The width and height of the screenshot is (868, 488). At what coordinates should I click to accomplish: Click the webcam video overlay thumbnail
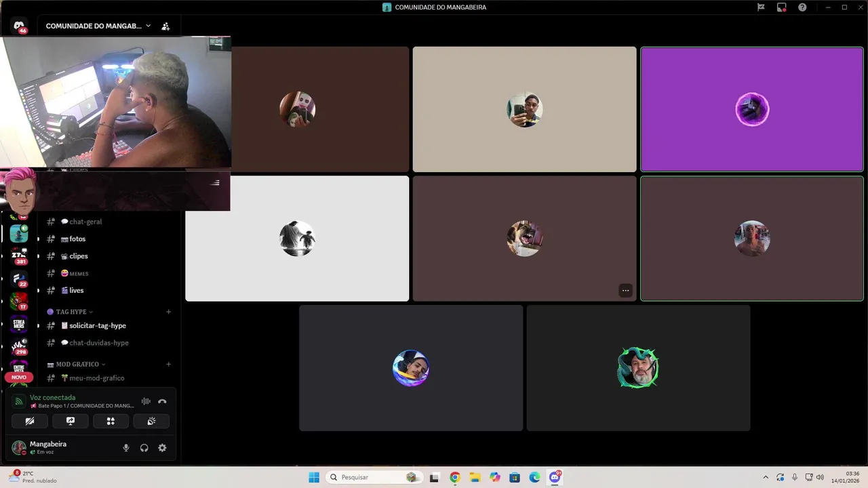coord(116,102)
